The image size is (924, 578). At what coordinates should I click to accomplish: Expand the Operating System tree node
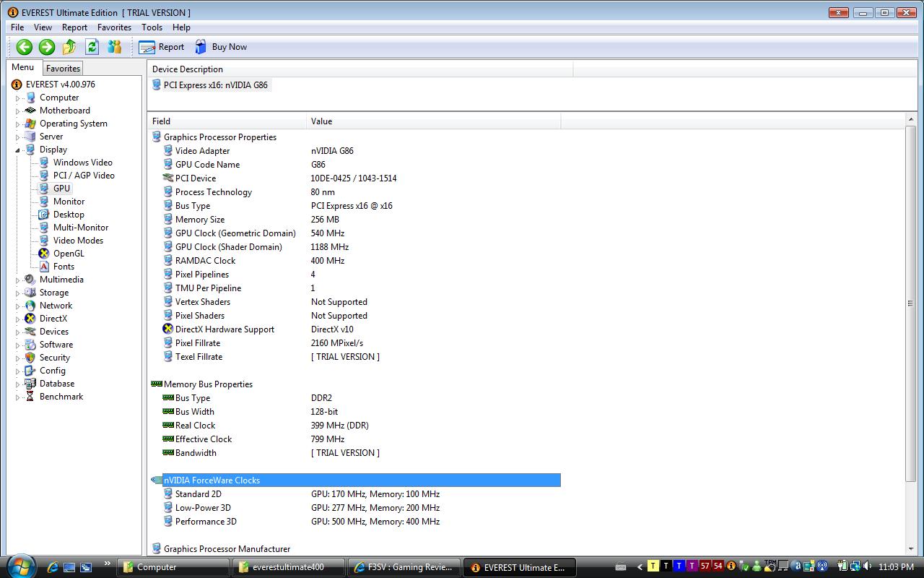point(18,124)
